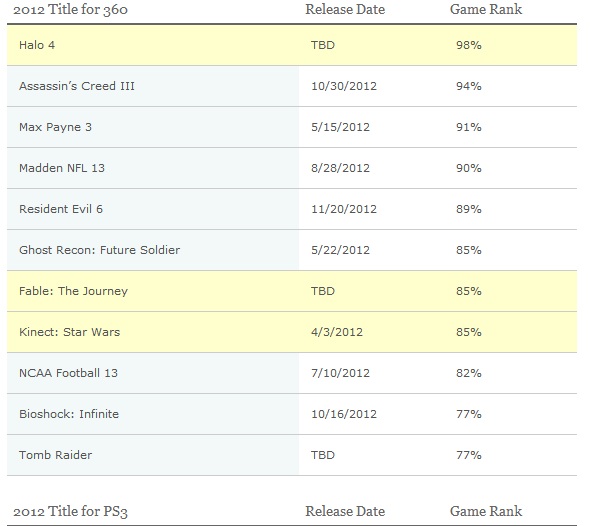
Task: Click the 98% game rank value
Action: click(x=468, y=45)
